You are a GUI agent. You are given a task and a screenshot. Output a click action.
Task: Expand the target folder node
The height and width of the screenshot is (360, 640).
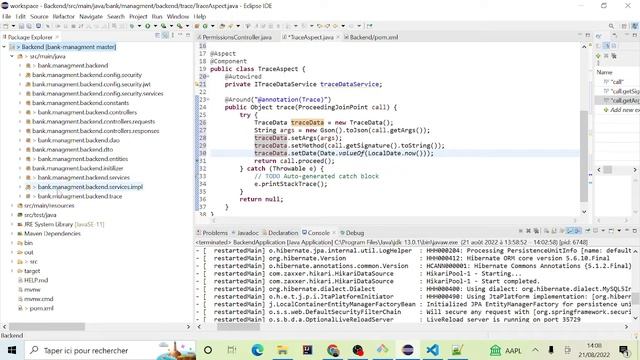pyautogui.click(x=12, y=271)
